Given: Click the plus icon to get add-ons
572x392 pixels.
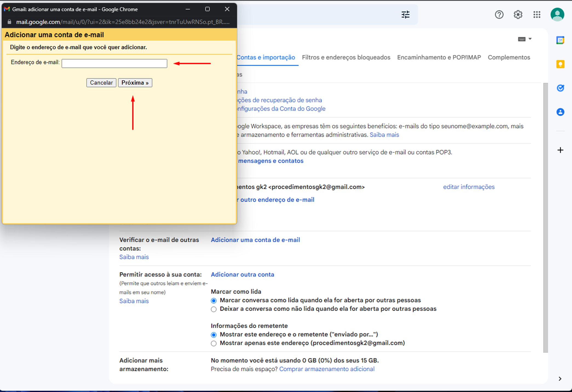Looking at the screenshot, I should click(560, 150).
